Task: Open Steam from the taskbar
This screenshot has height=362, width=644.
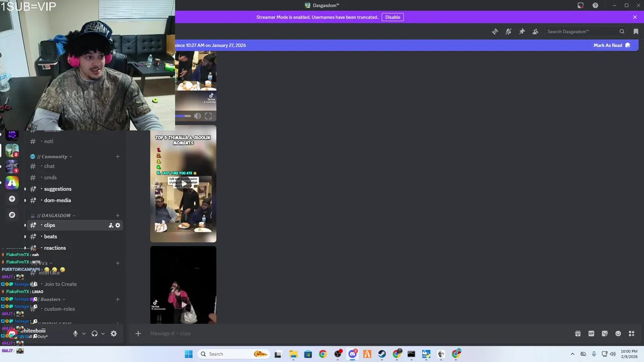Action: point(382,354)
